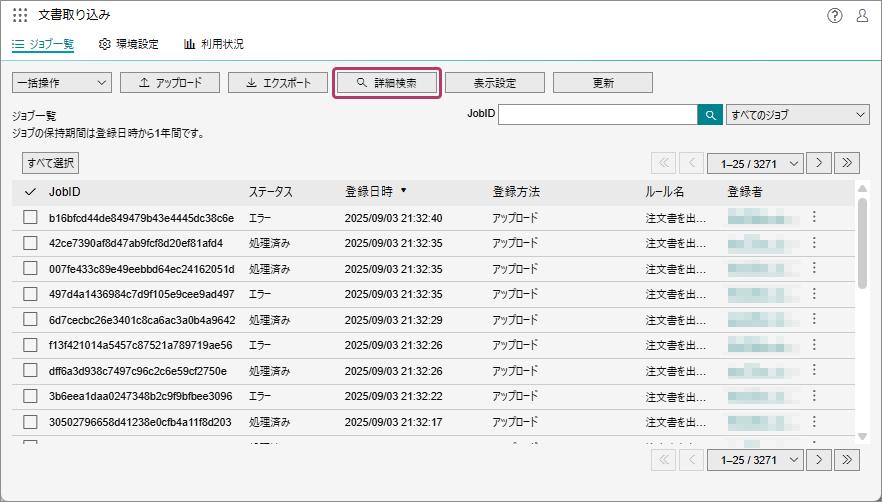The image size is (882, 502).
Task: Click the scrollbar up arrow
Action: pos(862,189)
